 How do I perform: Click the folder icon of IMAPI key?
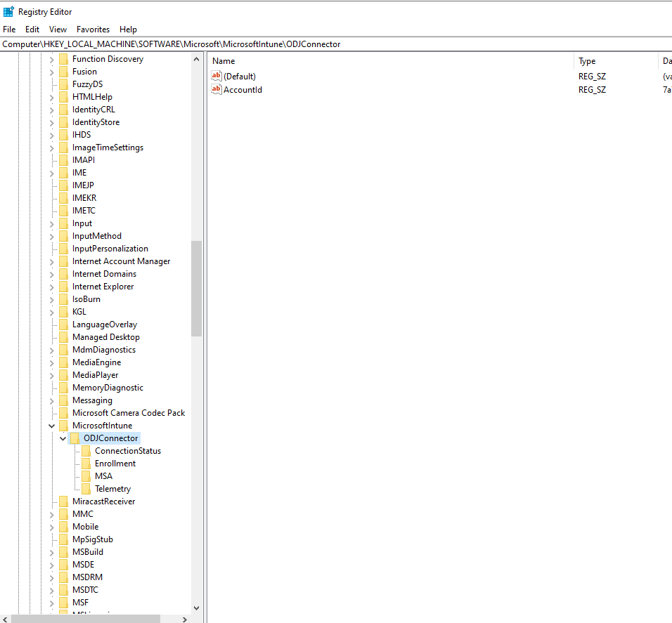coord(63,160)
